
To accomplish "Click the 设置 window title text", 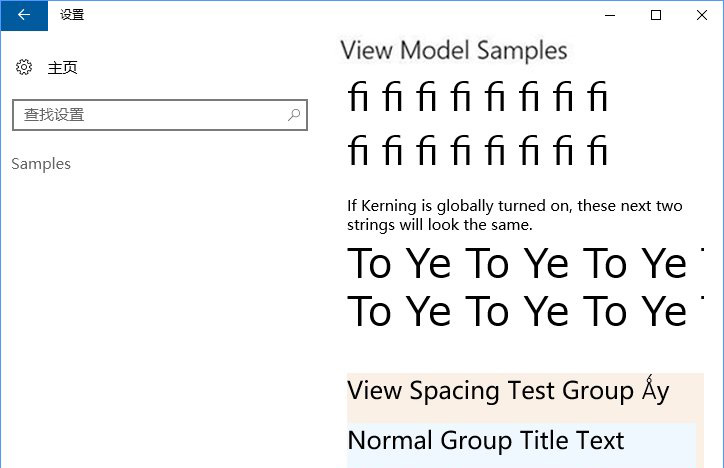I will tap(72, 15).
